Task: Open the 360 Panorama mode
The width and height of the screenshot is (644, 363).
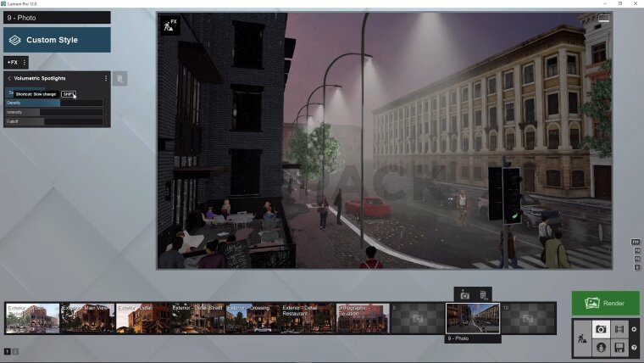Action: pyautogui.click(x=601, y=347)
